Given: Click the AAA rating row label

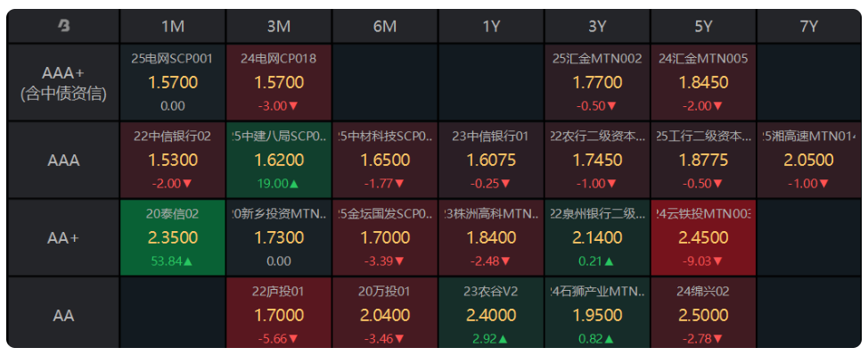Looking at the screenshot, I should click(63, 161).
